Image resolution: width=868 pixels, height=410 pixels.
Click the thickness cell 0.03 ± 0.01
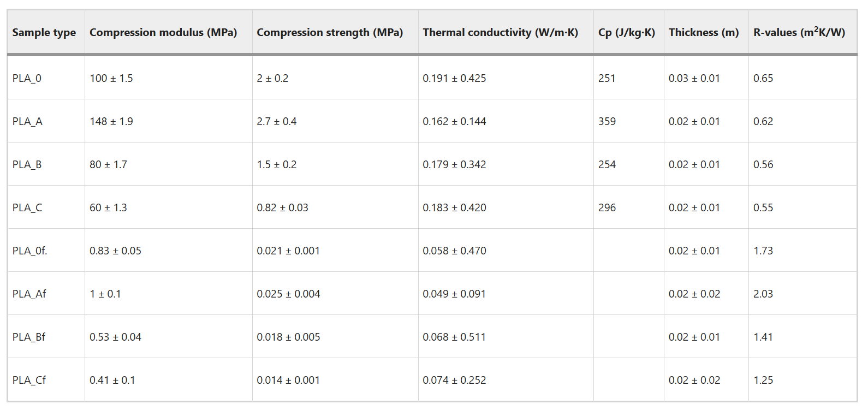[694, 78]
